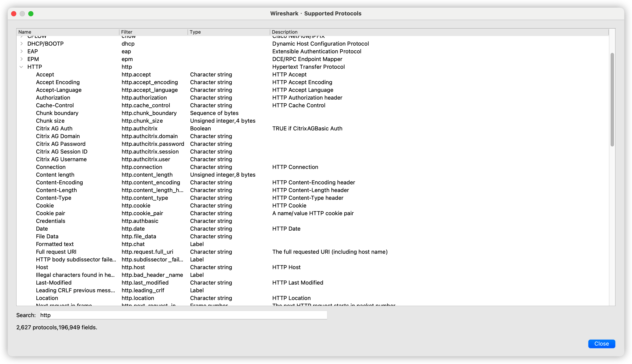Select the Content-Type field
Screen dimensions: 632x364
coord(312,198)
